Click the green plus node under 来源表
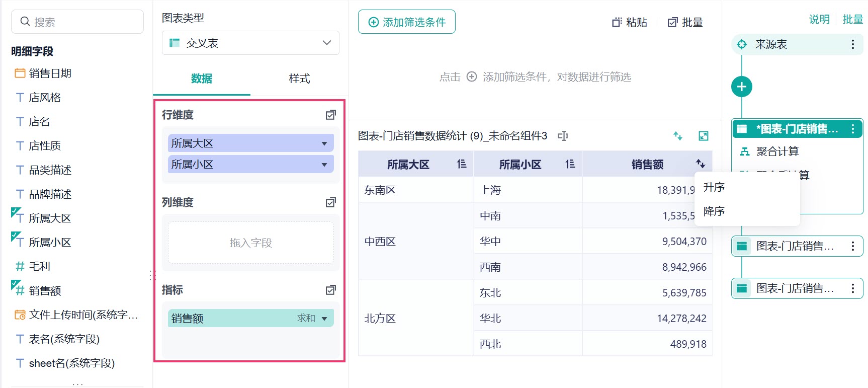Screen dimensions: 868x388 (741, 87)
